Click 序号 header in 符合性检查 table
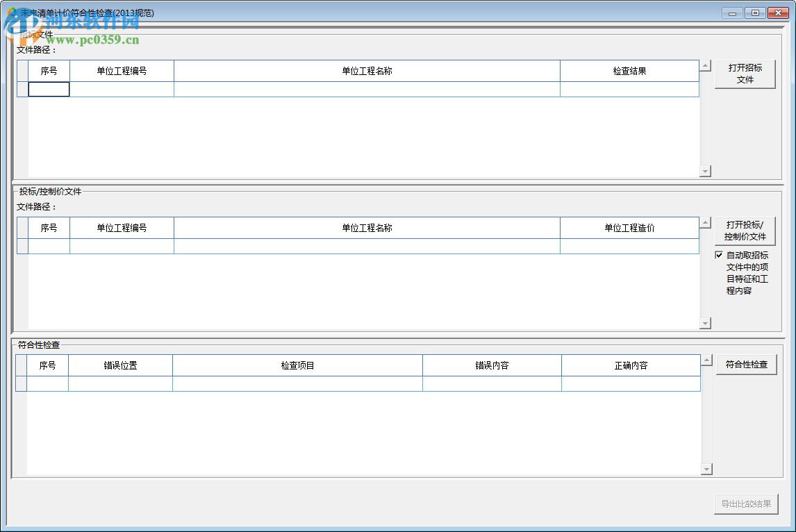This screenshot has width=796, height=532. click(x=47, y=365)
